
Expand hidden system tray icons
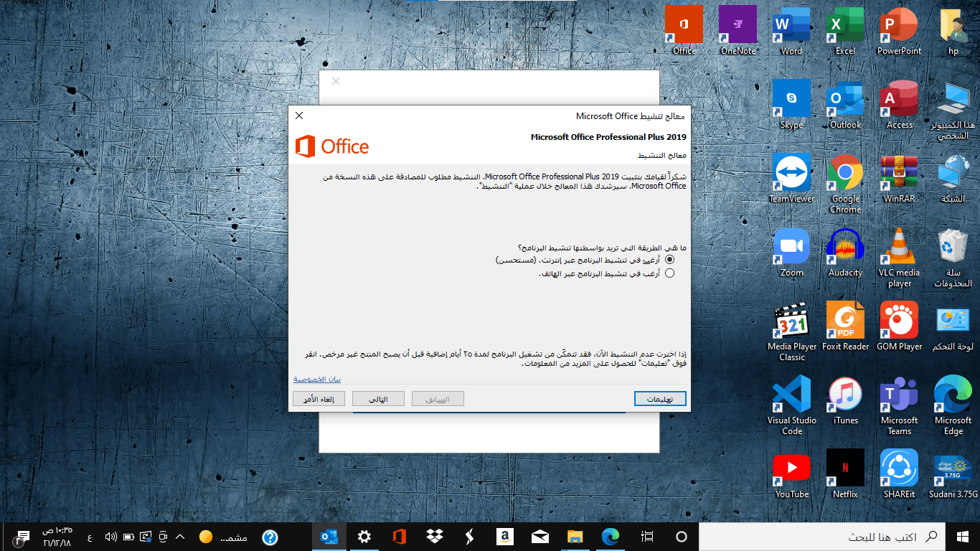tap(180, 536)
